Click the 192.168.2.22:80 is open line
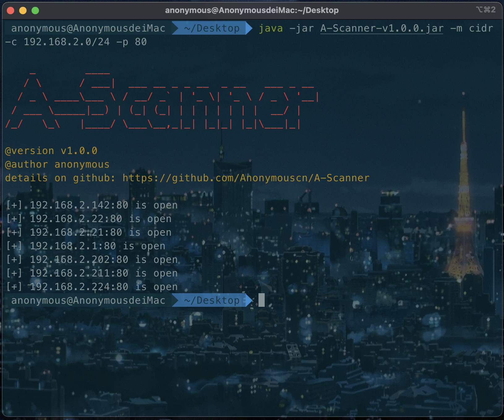 tap(89, 219)
